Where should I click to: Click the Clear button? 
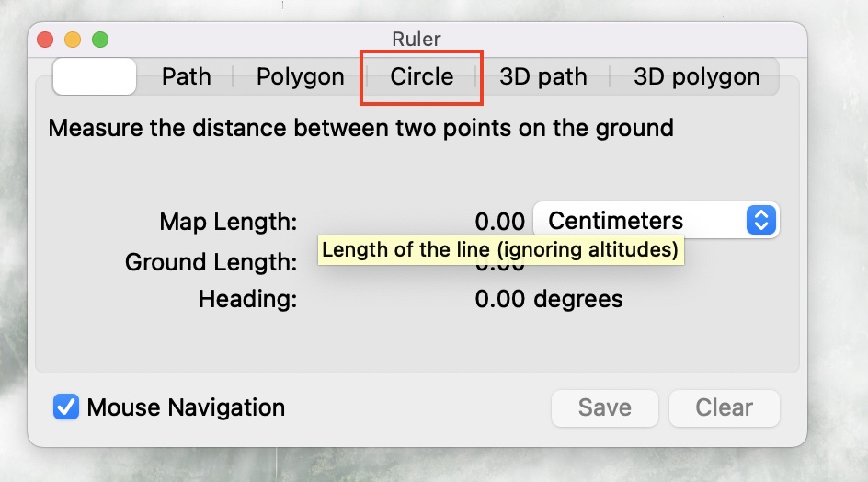tap(724, 407)
